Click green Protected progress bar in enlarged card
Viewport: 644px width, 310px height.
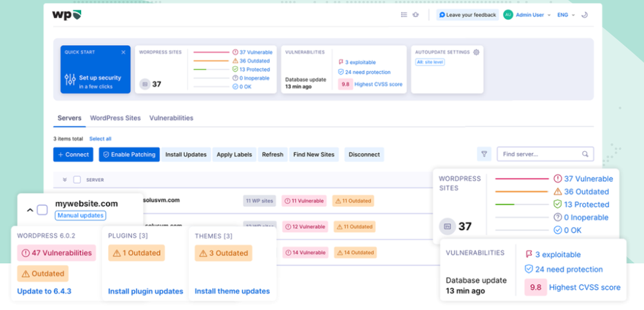[x=505, y=205]
